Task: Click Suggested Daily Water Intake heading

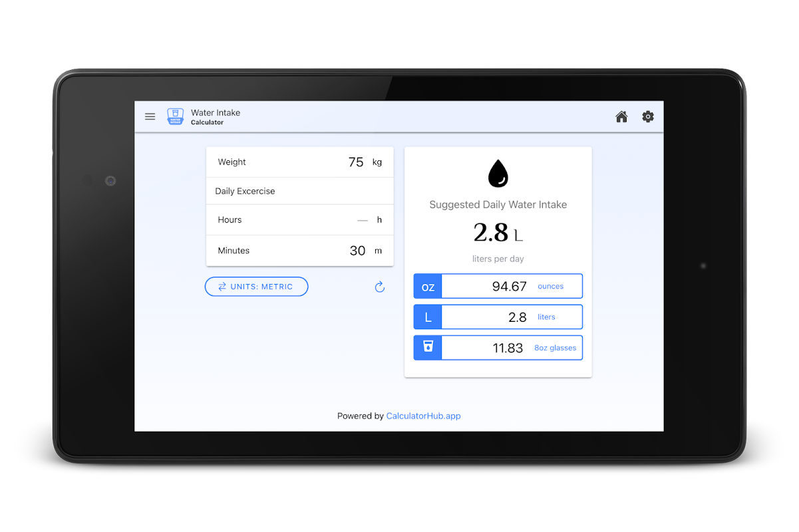Action: coord(498,205)
